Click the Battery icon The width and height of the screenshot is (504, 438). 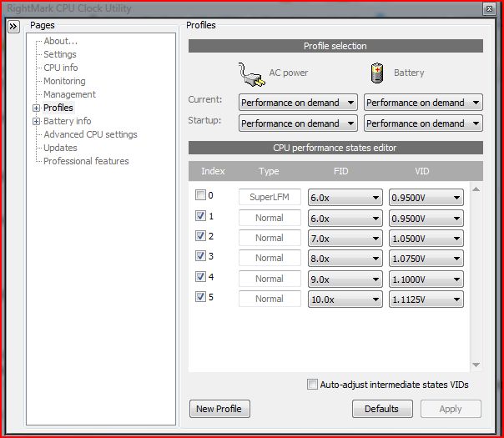click(376, 73)
